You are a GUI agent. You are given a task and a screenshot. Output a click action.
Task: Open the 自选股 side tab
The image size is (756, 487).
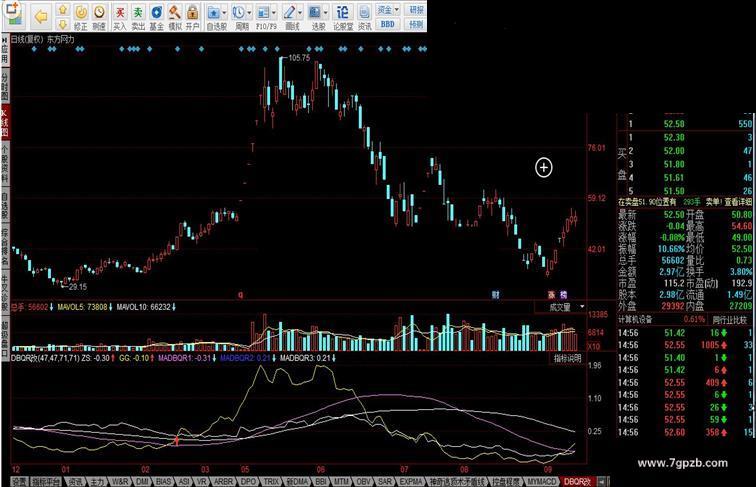click(x=5, y=205)
